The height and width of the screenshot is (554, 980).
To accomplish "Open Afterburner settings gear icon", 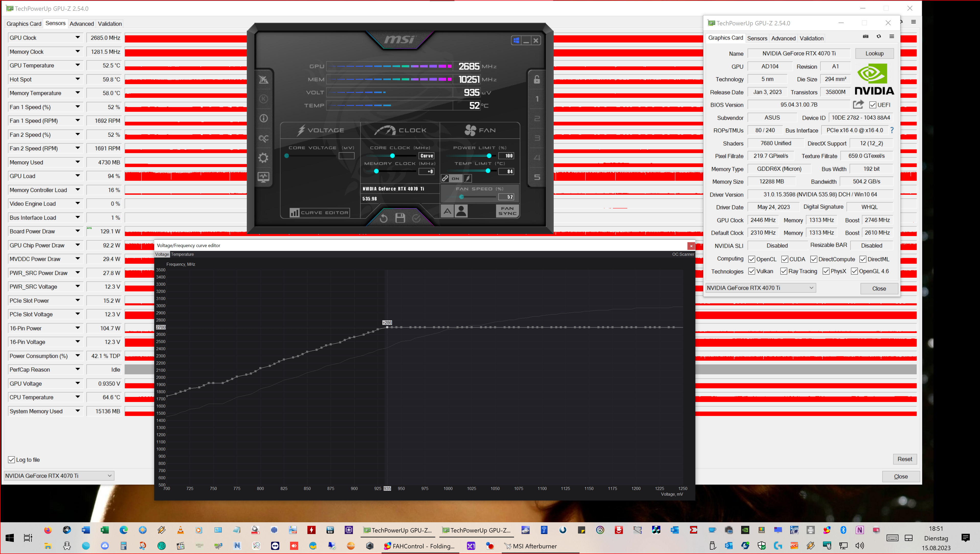I will 263,158.
